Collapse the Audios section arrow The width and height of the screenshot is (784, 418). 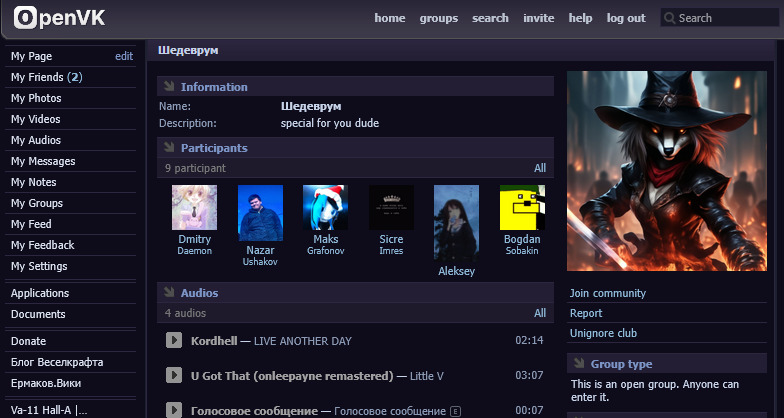168,293
